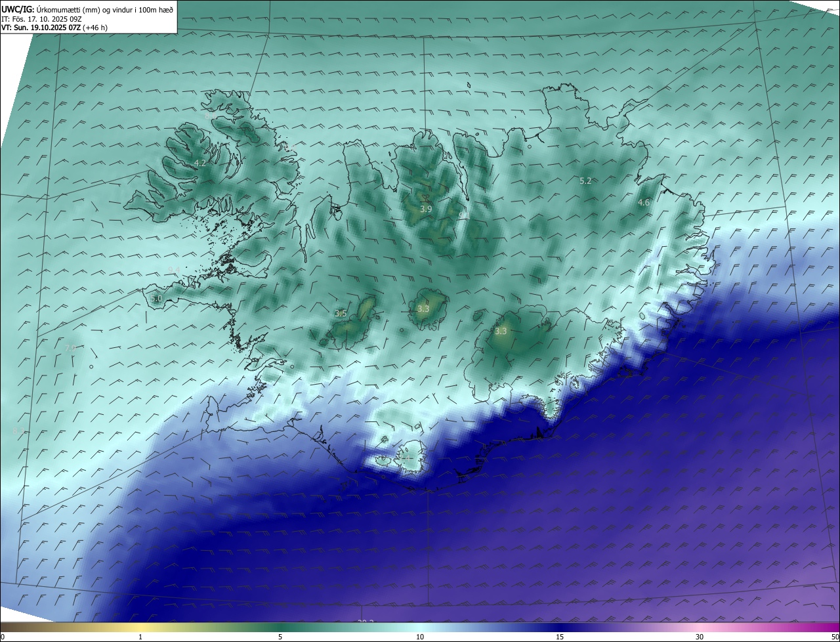
Task: Click the 3.9 value label on the map
Action: coord(426,209)
